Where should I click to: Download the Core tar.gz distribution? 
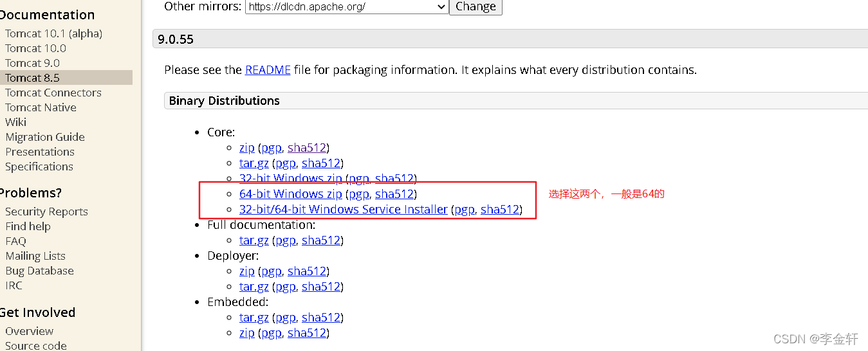[x=254, y=163]
